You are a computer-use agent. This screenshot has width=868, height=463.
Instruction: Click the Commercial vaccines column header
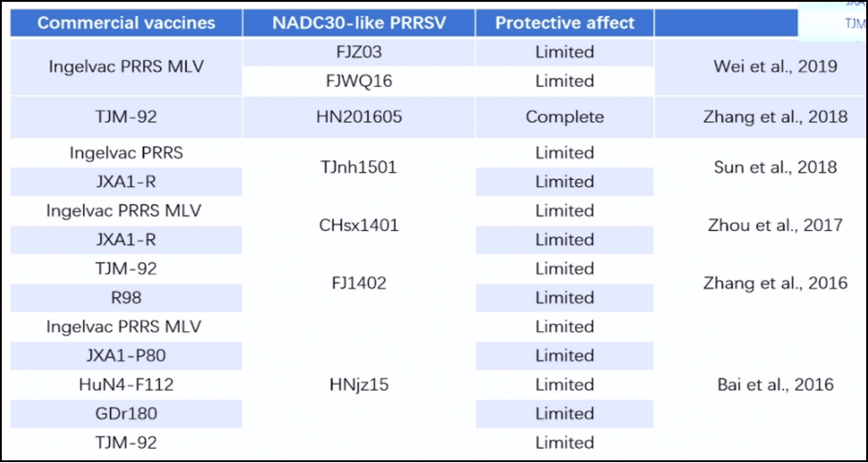tap(126, 23)
